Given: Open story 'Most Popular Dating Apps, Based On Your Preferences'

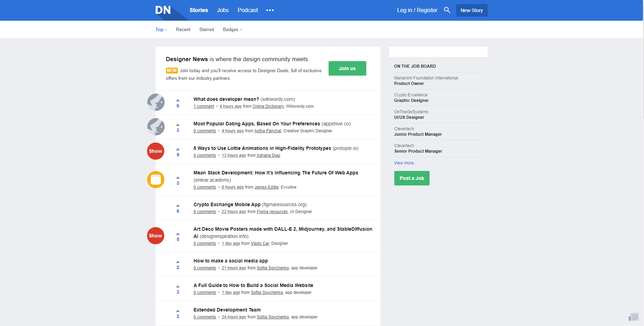Looking at the screenshot, I should (x=257, y=124).
